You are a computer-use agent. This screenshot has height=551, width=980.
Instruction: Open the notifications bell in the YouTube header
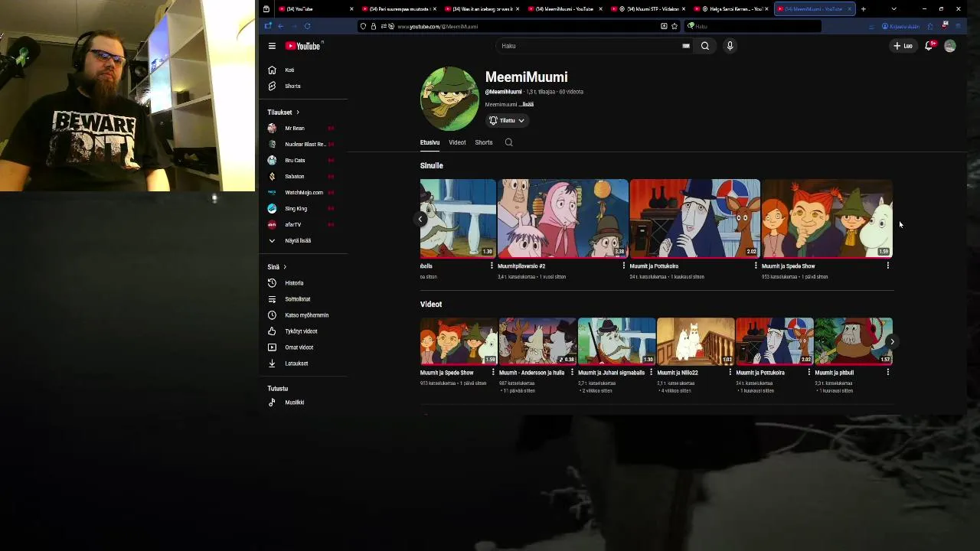[929, 46]
